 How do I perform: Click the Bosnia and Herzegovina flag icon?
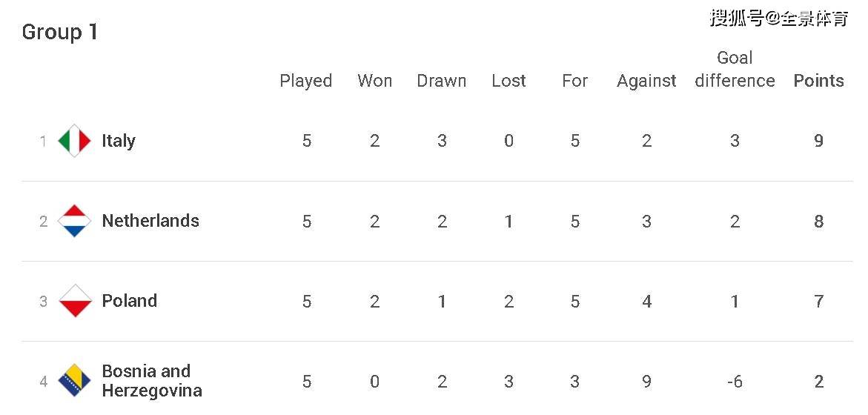click(x=74, y=381)
